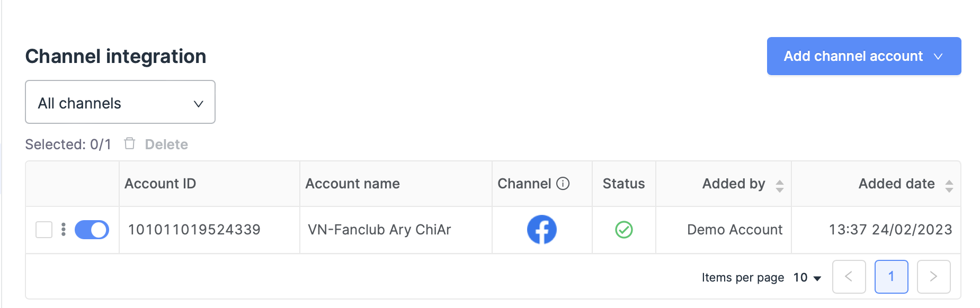Sort by the Added by column arrows

pos(779,186)
